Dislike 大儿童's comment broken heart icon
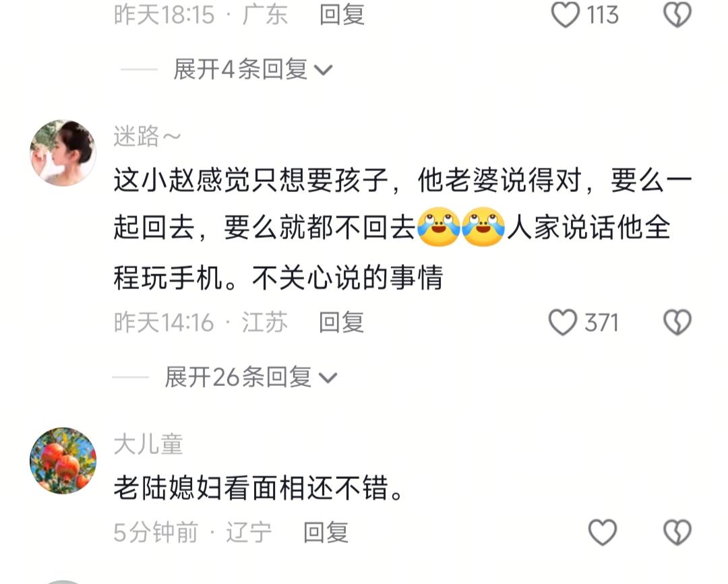Viewport: 728px width, 584px height. click(677, 532)
